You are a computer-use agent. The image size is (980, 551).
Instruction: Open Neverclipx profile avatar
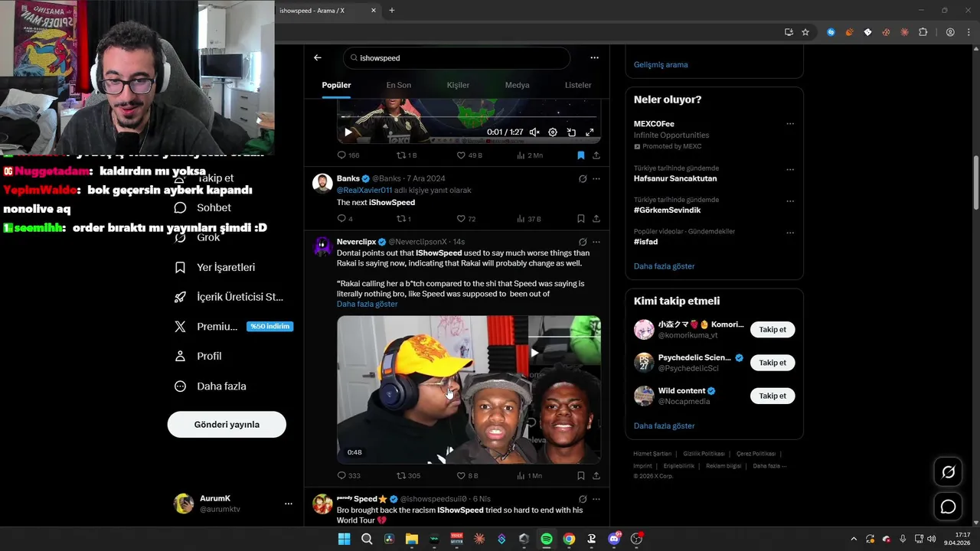(x=323, y=246)
